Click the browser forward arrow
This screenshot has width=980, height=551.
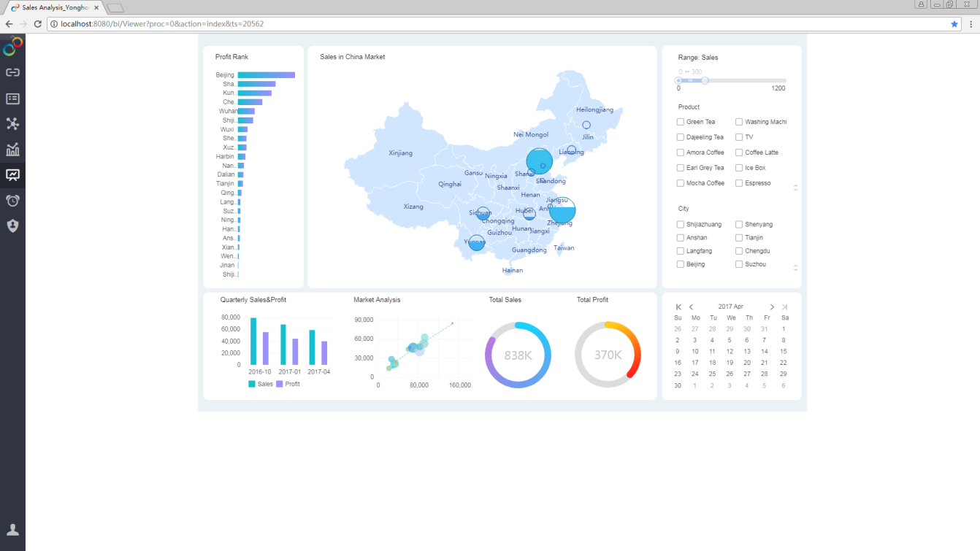(x=23, y=24)
